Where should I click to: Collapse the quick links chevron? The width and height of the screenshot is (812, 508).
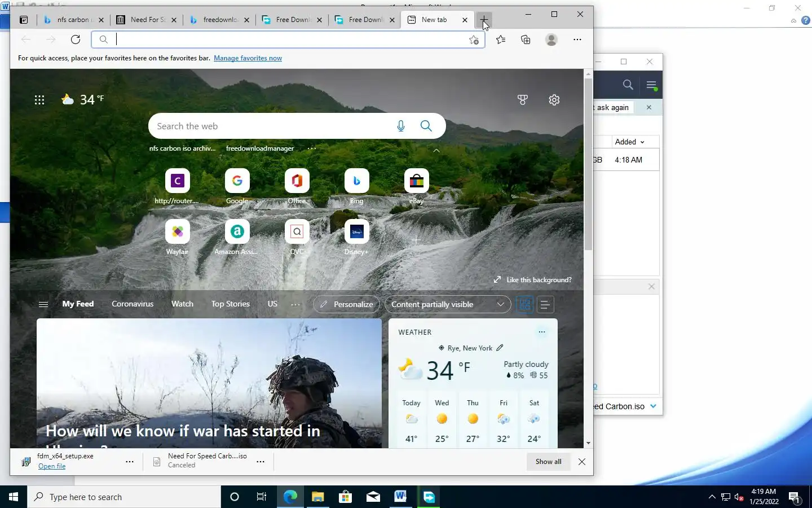tap(436, 151)
